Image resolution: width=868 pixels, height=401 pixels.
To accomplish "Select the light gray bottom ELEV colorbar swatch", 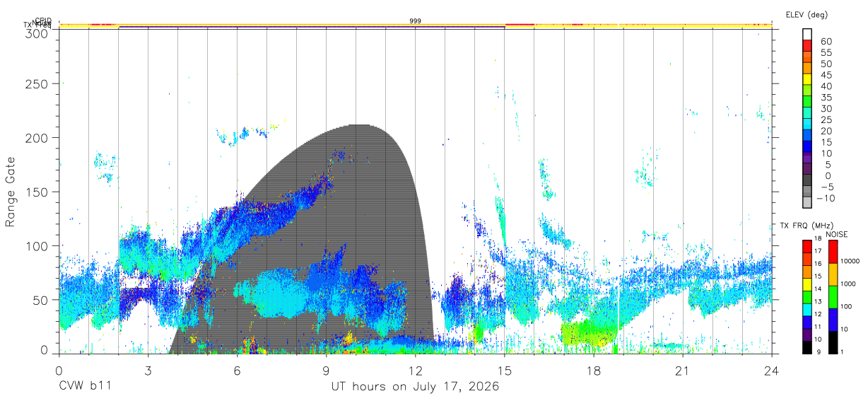I will tap(808, 202).
